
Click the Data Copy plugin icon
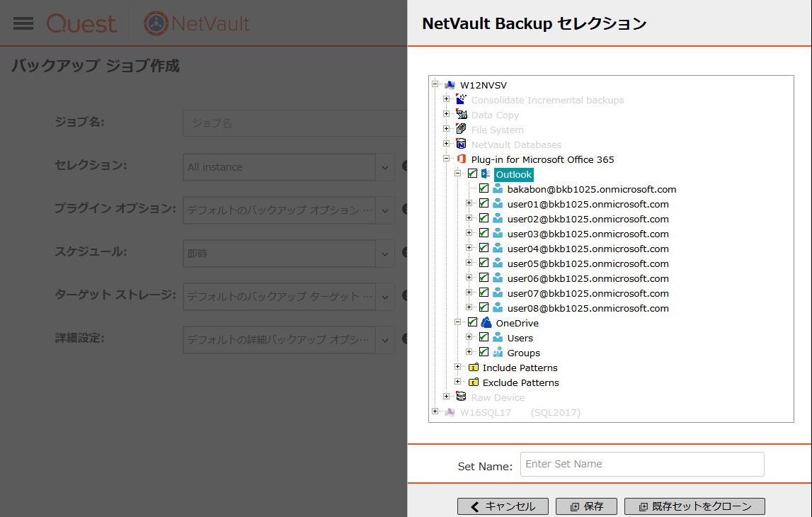pyautogui.click(x=461, y=114)
